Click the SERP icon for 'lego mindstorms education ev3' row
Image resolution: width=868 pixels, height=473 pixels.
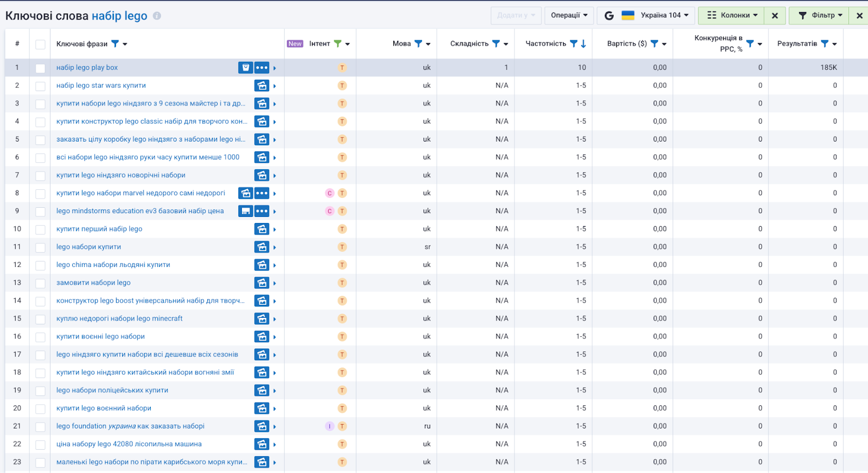click(246, 211)
